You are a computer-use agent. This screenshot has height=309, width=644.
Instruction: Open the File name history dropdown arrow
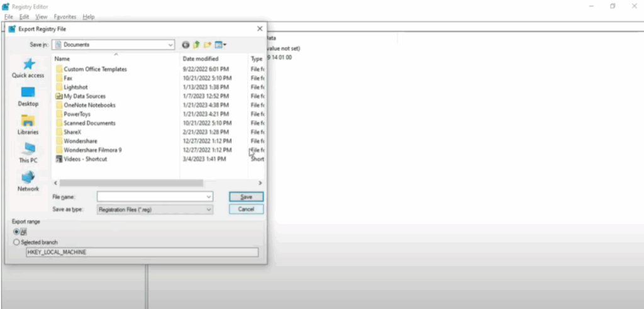[209, 197]
